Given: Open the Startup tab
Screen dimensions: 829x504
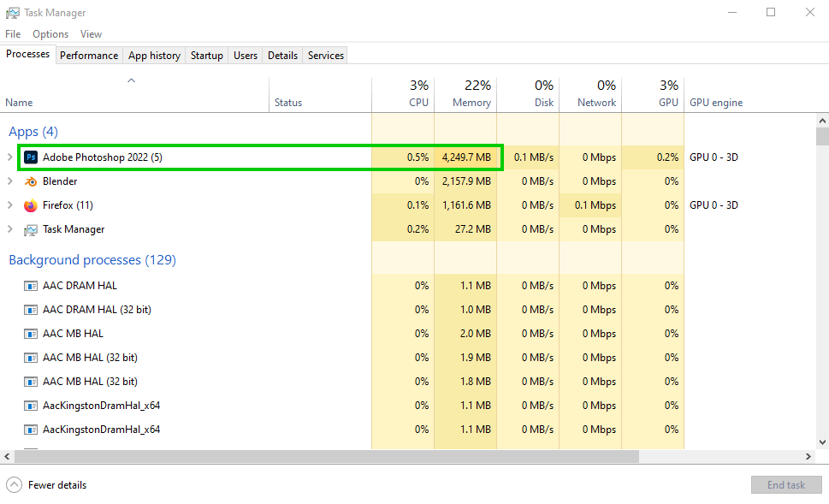Looking at the screenshot, I should pos(206,56).
